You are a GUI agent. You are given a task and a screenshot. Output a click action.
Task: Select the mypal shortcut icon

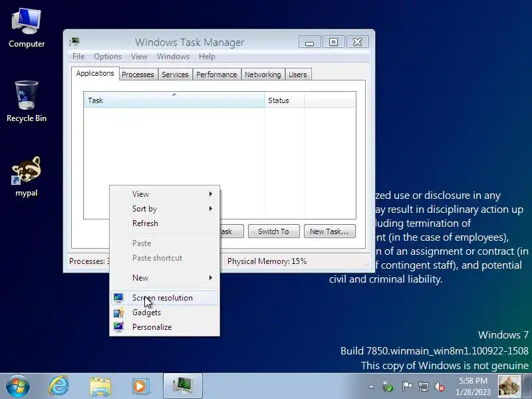(27, 176)
